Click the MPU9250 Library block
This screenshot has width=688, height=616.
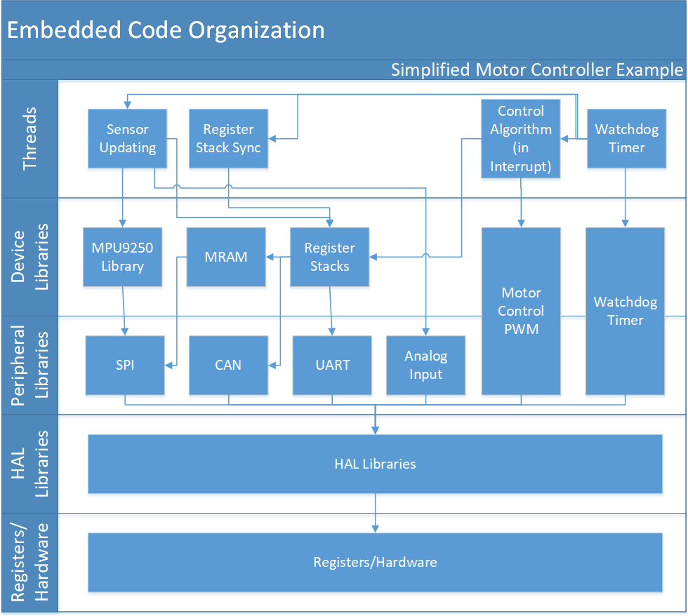click(122, 257)
